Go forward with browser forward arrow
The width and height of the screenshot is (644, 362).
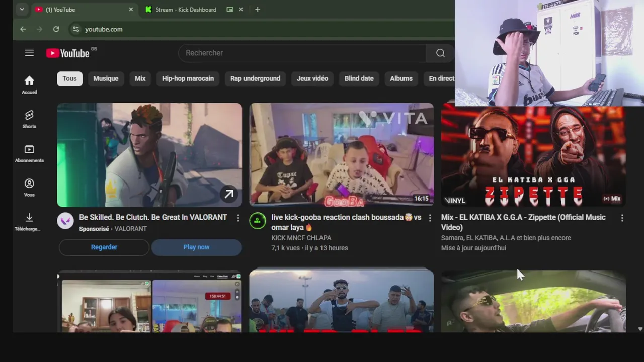click(39, 29)
